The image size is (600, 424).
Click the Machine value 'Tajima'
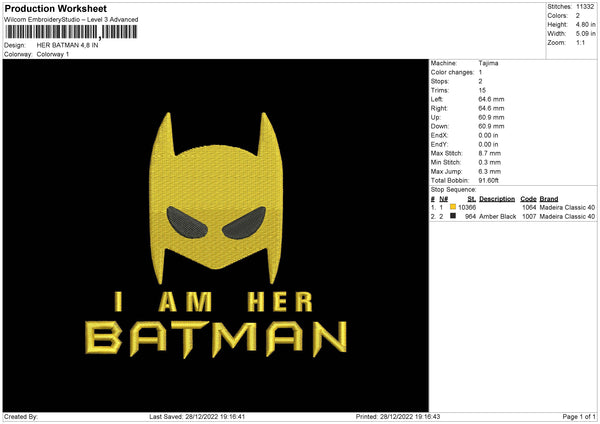click(x=488, y=63)
